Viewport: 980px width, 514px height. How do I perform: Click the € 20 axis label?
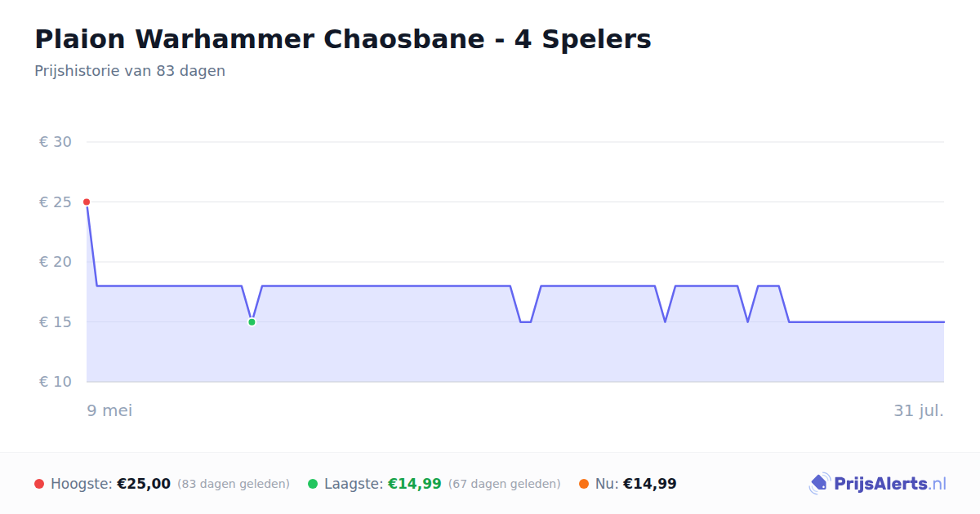pyautogui.click(x=56, y=262)
